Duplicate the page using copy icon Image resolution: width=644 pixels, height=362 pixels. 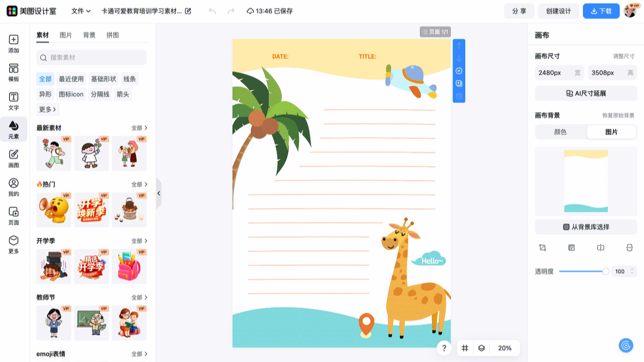(x=459, y=84)
